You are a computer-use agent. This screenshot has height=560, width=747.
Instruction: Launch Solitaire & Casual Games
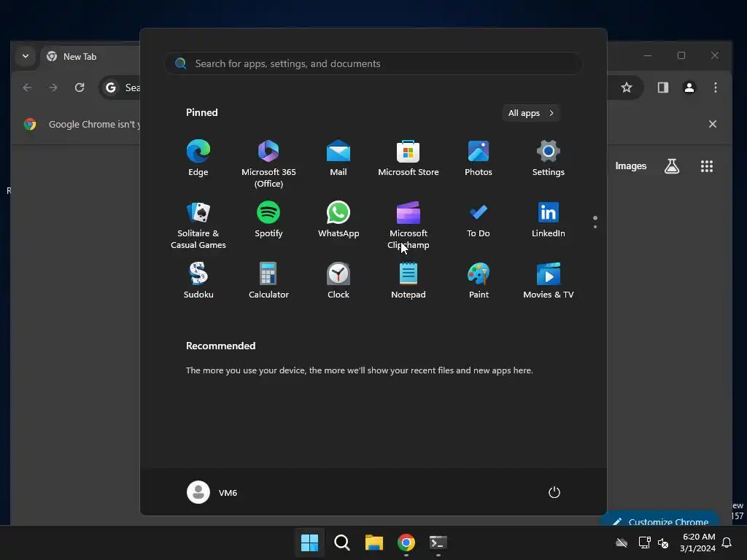point(198,225)
